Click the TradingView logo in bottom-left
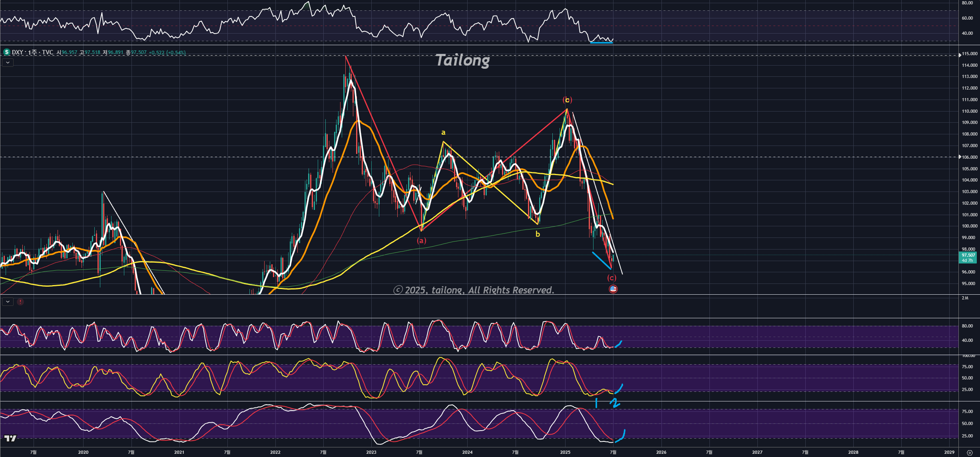980x457 pixels. 10,439
